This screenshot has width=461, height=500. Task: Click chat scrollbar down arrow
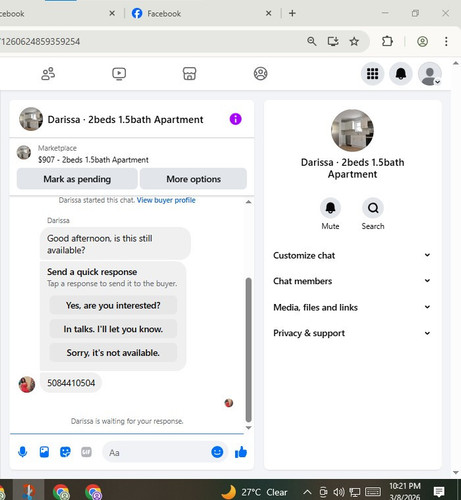click(x=248, y=428)
